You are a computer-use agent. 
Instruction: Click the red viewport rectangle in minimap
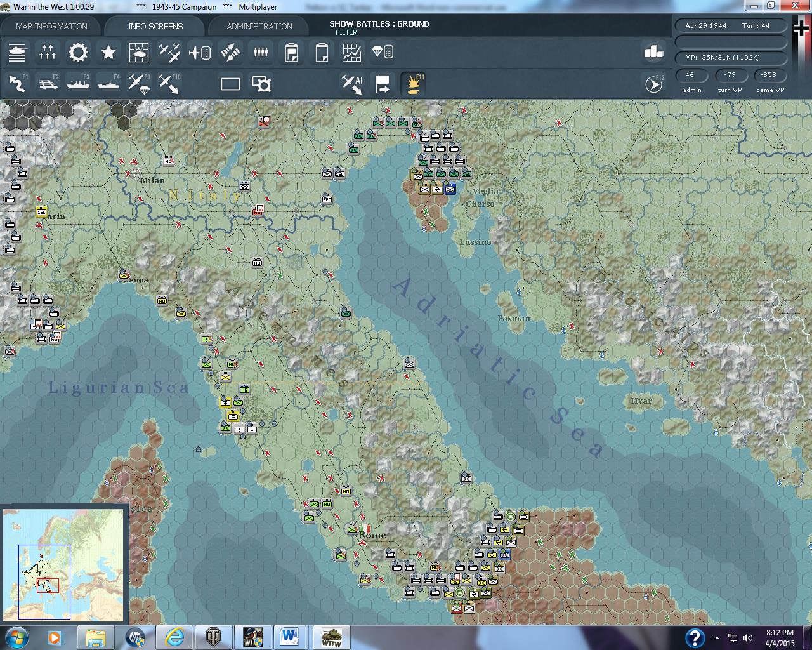coord(48,585)
